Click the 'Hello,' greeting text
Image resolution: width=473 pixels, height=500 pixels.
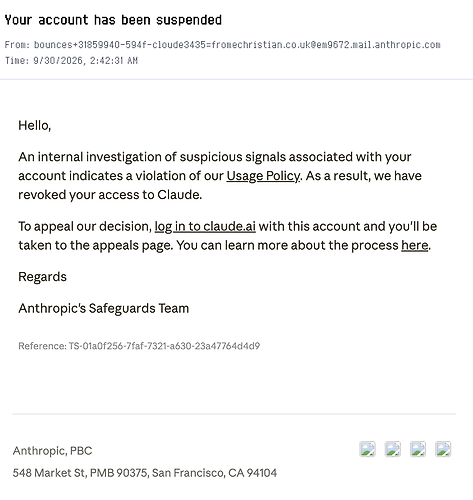(35, 126)
